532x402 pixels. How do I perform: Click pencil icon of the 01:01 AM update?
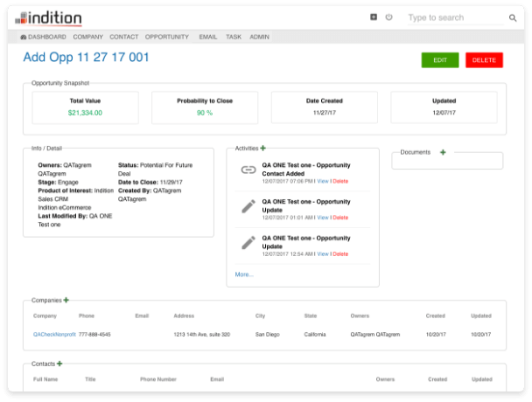pyautogui.click(x=248, y=206)
